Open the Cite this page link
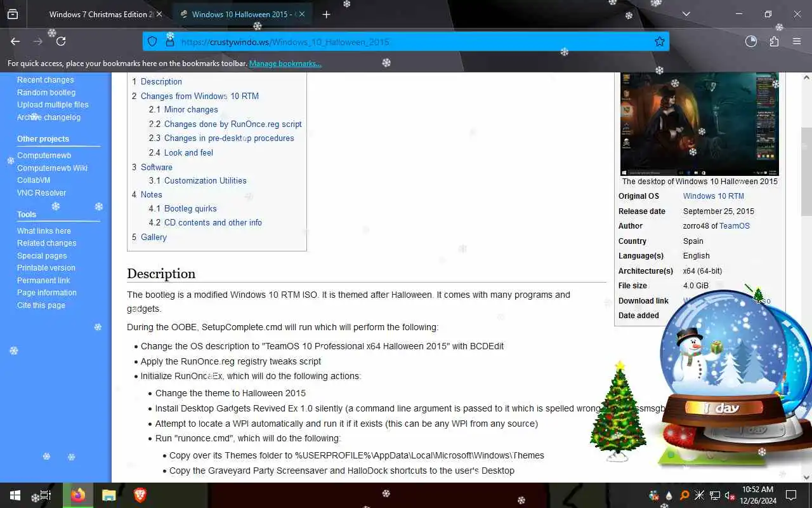 (x=41, y=305)
